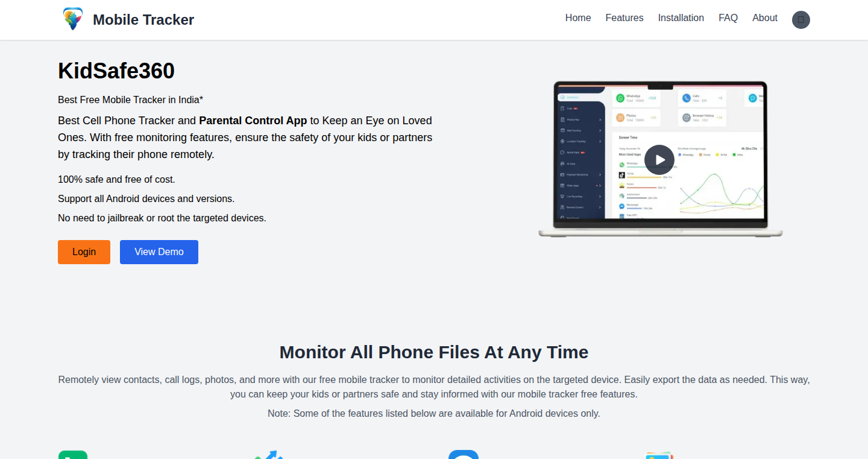Click the TikTok icon under Most Used Apps
Image resolution: width=868 pixels, height=459 pixels.
[x=621, y=175]
